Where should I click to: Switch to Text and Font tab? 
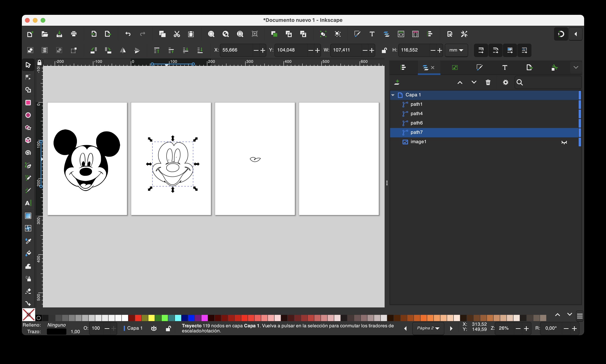[505, 67]
